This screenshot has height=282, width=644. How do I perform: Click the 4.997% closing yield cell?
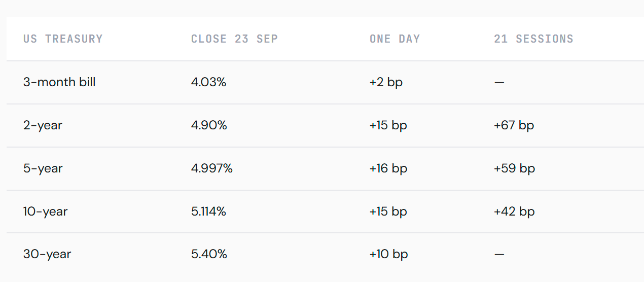tap(212, 168)
